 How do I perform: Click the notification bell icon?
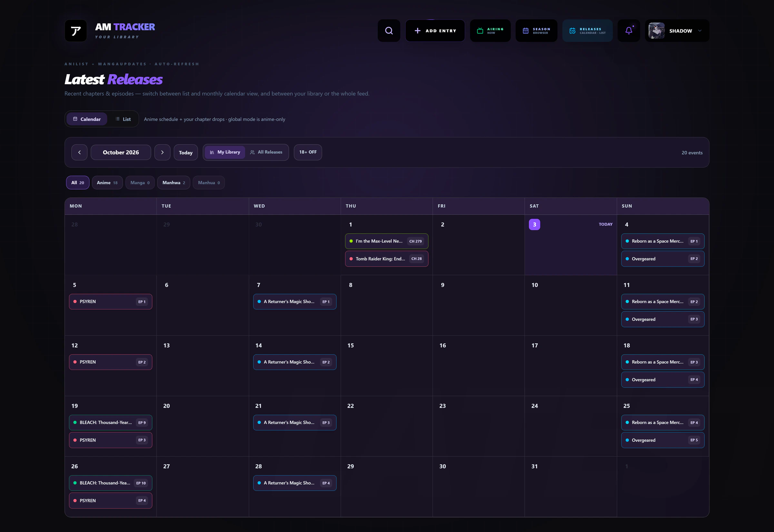coord(629,31)
